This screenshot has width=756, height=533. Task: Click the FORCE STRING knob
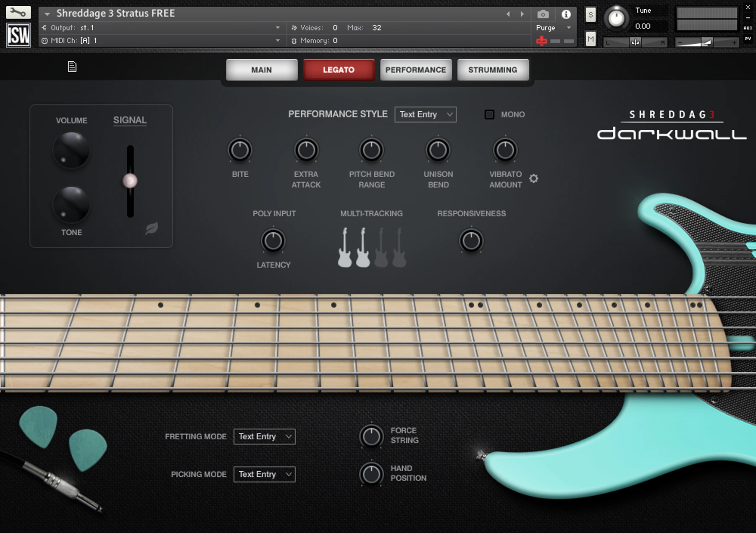tap(371, 436)
